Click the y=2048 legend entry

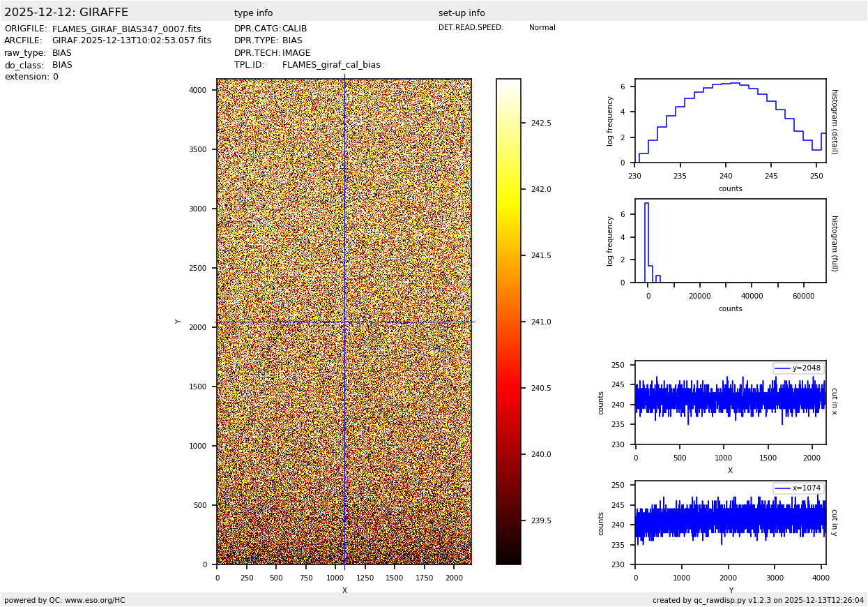[x=799, y=368]
